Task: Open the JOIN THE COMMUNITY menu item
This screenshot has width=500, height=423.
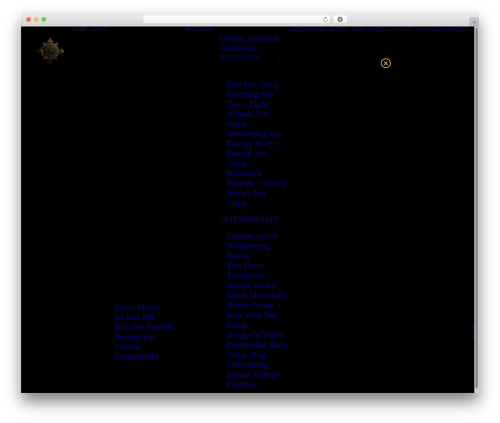Action: point(442,29)
